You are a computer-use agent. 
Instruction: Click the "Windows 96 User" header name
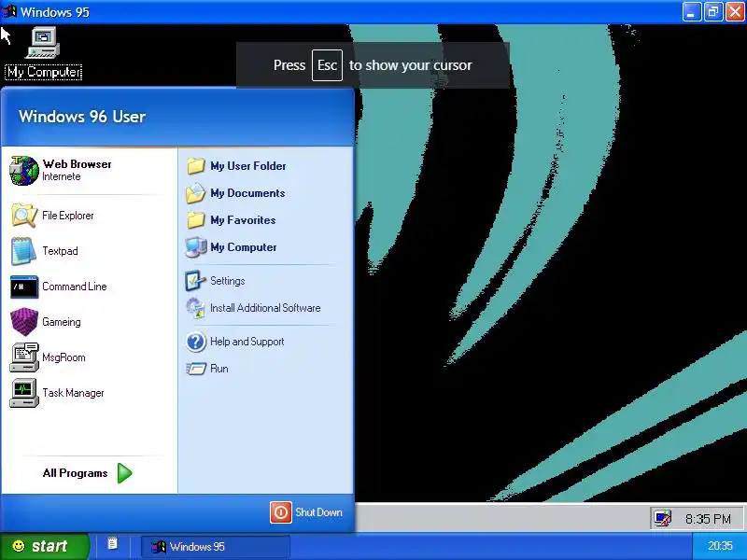(82, 117)
